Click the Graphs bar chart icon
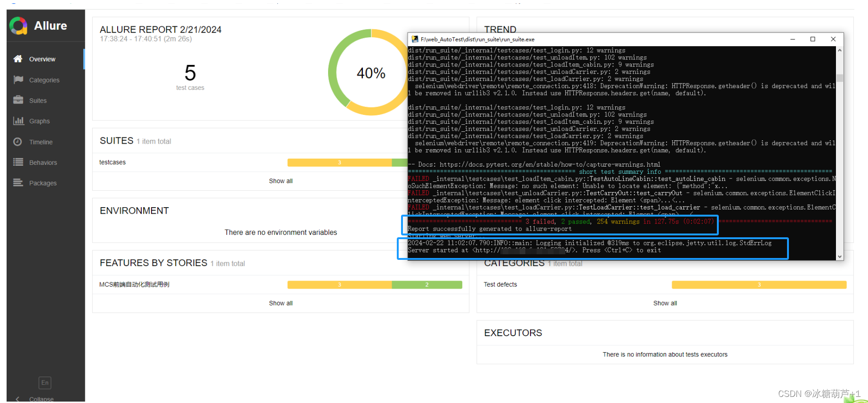The image size is (868, 403). 18,121
